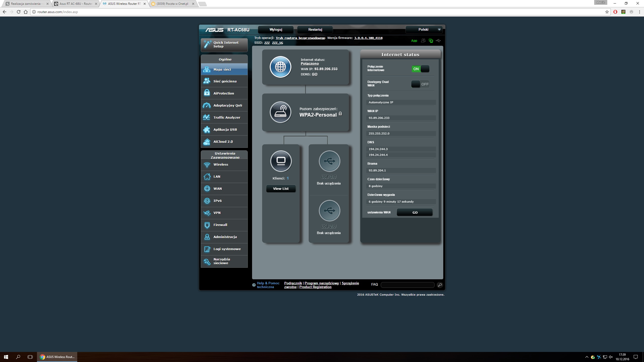Open the FAQ search magnifier icon
Screen dimensions: 644x362
pyautogui.click(x=440, y=285)
